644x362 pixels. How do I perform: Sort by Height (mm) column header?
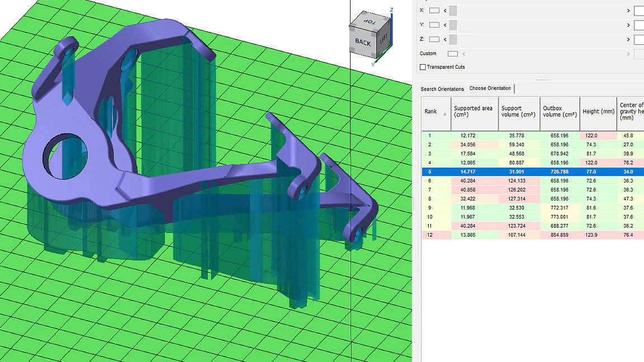(x=598, y=114)
